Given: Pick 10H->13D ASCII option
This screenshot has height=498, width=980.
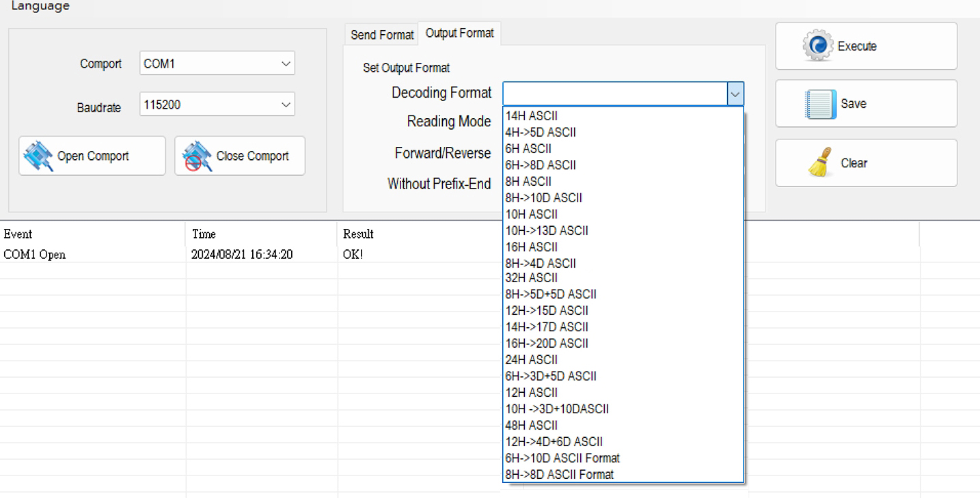Looking at the screenshot, I should (623, 231).
